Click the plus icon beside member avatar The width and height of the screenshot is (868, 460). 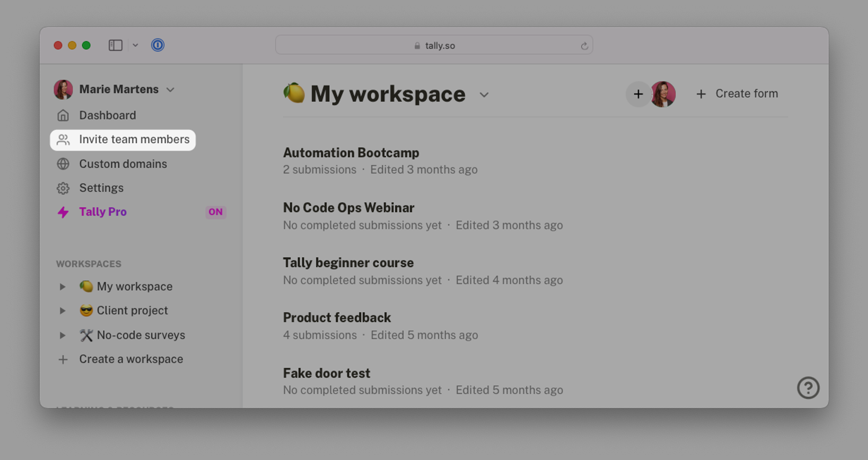(x=638, y=94)
